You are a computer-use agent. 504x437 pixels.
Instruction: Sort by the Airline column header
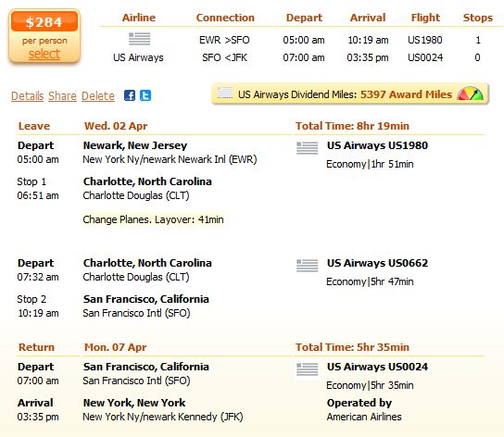pos(139,18)
